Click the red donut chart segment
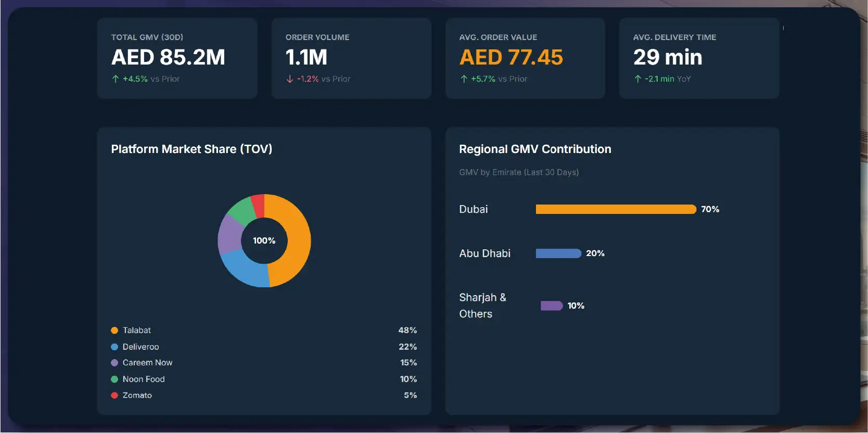Image resolution: width=868 pixels, height=433 pixels. (258, 206)
